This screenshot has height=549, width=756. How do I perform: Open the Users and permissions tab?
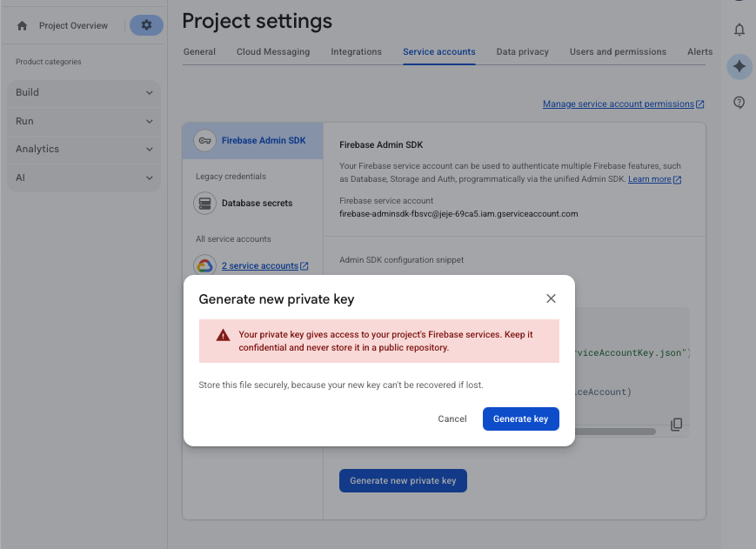click(618, 51)
